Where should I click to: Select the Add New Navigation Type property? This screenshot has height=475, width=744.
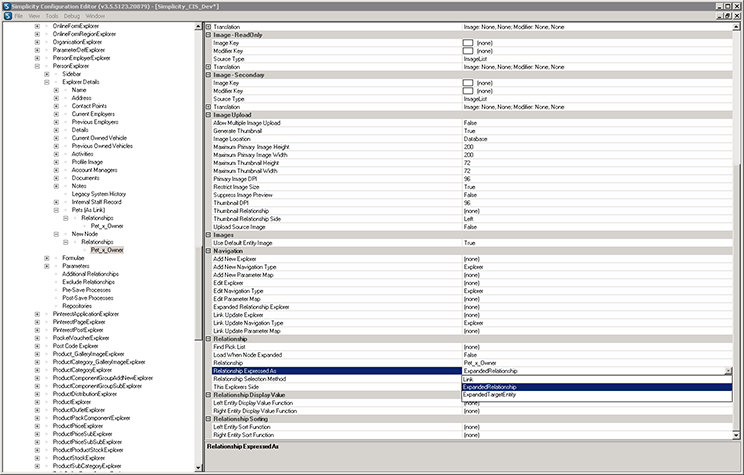point(244,267)
